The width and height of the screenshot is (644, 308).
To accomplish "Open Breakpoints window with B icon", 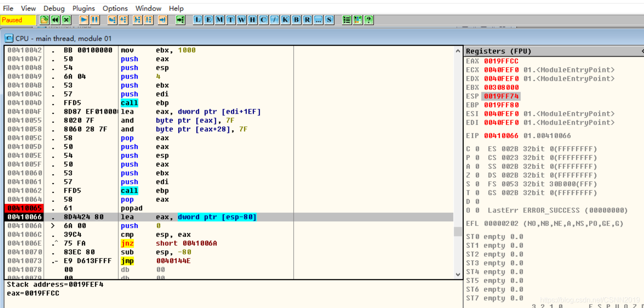I will [296, 20].
